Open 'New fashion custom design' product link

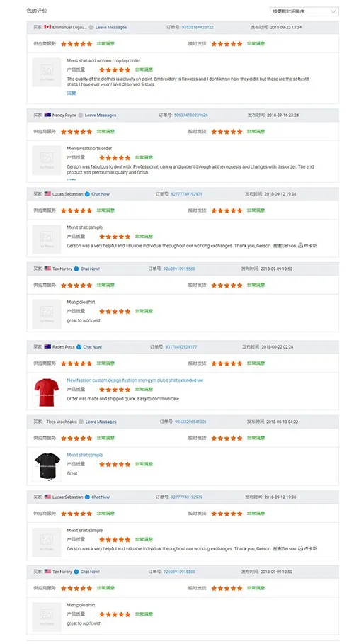tap(135, 380)
